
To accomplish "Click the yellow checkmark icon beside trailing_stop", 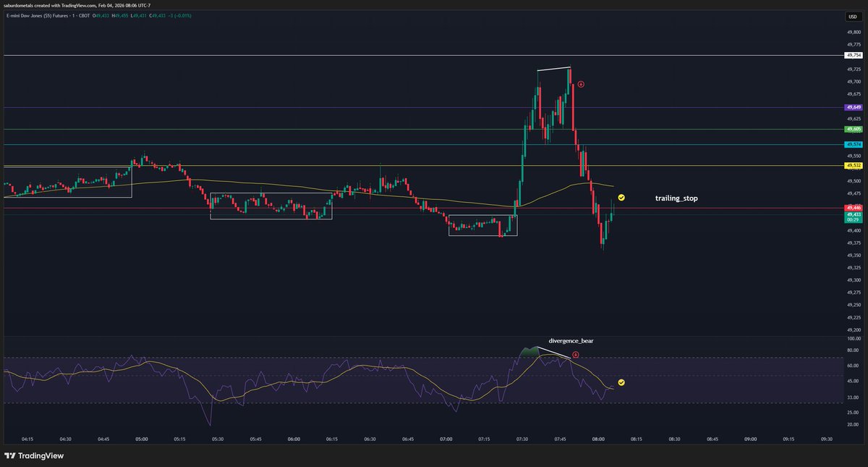I will coord(621,197).
